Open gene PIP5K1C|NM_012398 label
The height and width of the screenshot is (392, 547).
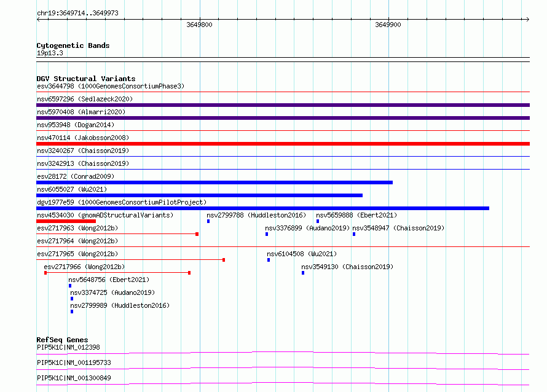[68, 347]
